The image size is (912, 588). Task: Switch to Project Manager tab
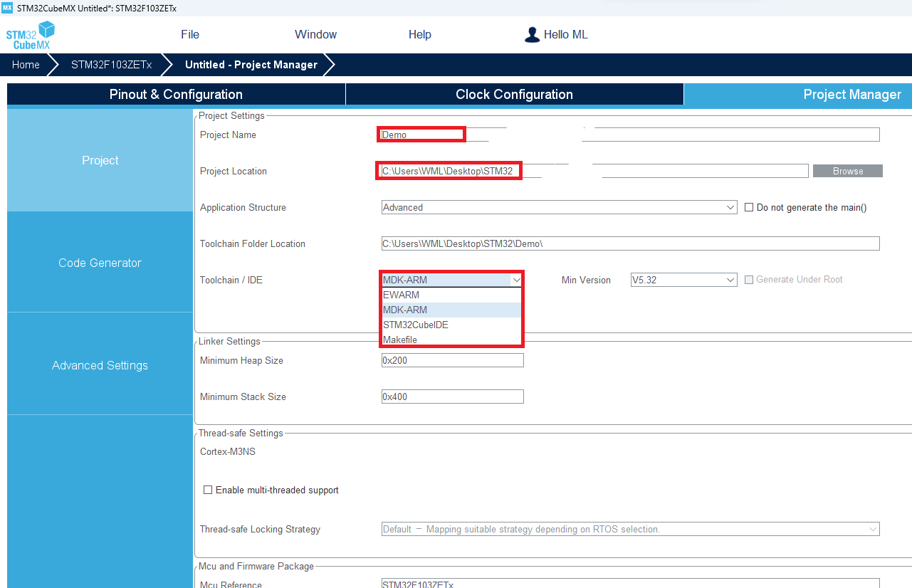(797, 95)
